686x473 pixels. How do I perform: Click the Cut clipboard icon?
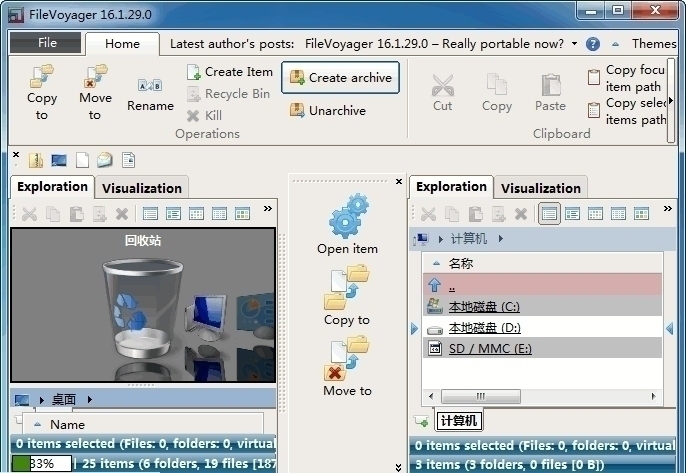(x=442, y=92)
